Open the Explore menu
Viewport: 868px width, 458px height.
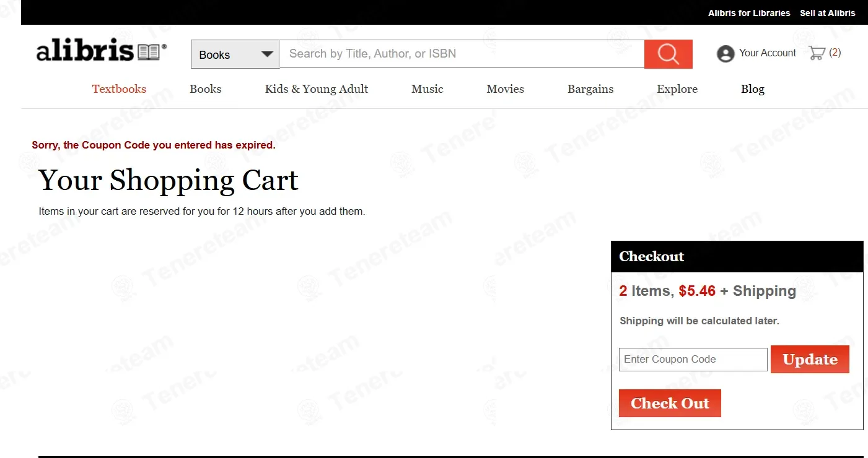677,89
